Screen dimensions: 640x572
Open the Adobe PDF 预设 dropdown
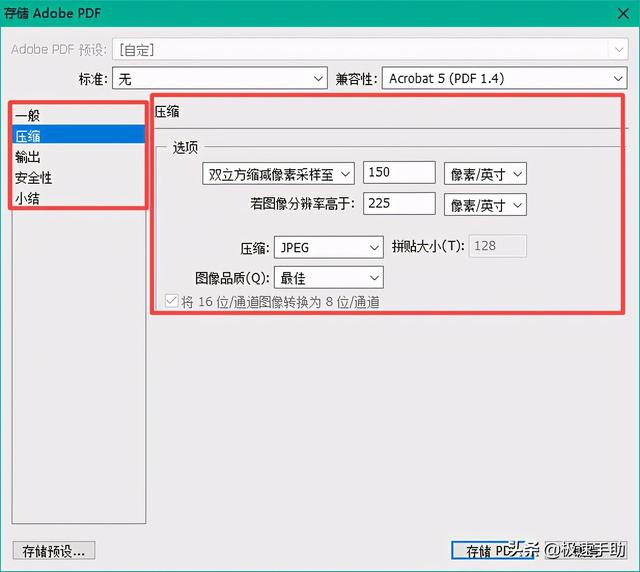point(370,50)
